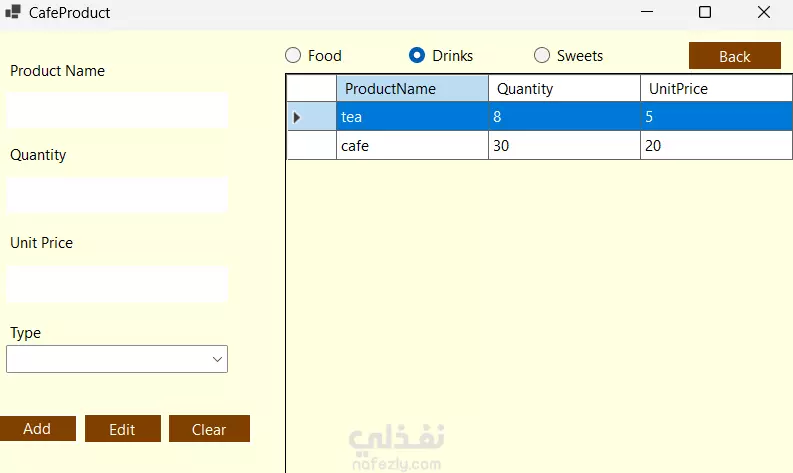Maximize the CafeProduct window
The image size is (793, 473).
(705, 13)
